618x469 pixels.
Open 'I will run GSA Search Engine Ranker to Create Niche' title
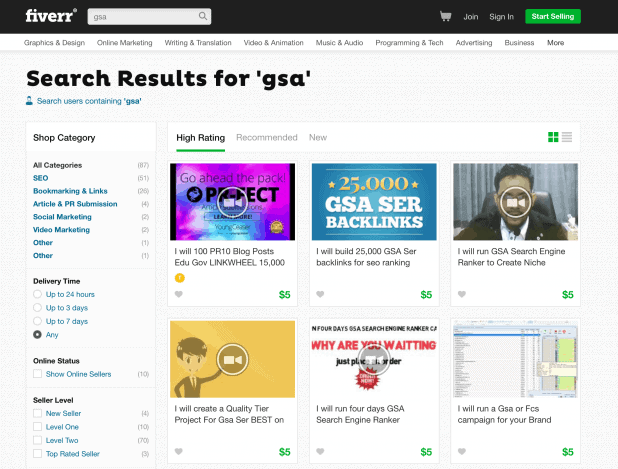pos(512,257)
